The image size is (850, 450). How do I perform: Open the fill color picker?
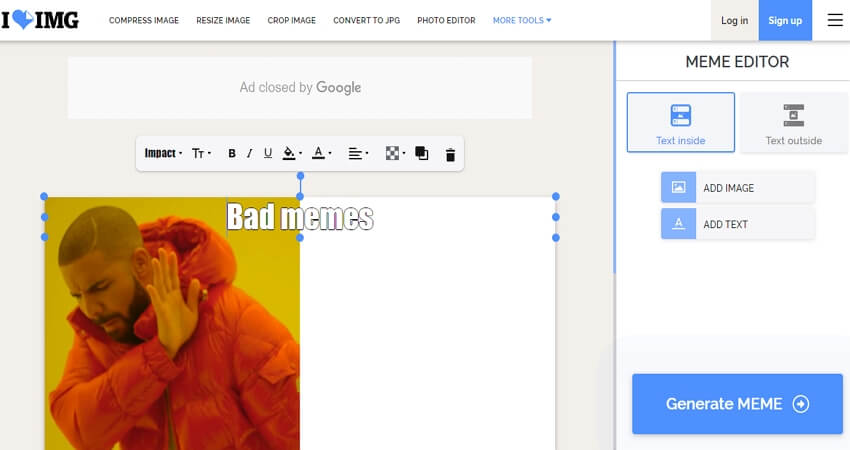[x=292, y=153]
